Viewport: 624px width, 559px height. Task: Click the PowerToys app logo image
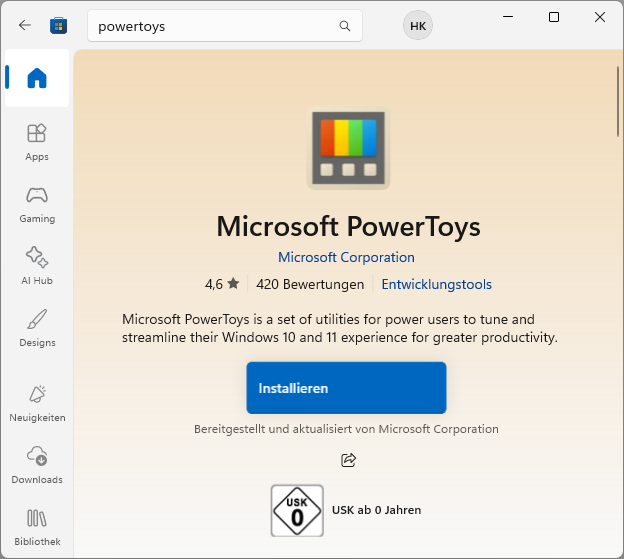(x=348, y=148)
